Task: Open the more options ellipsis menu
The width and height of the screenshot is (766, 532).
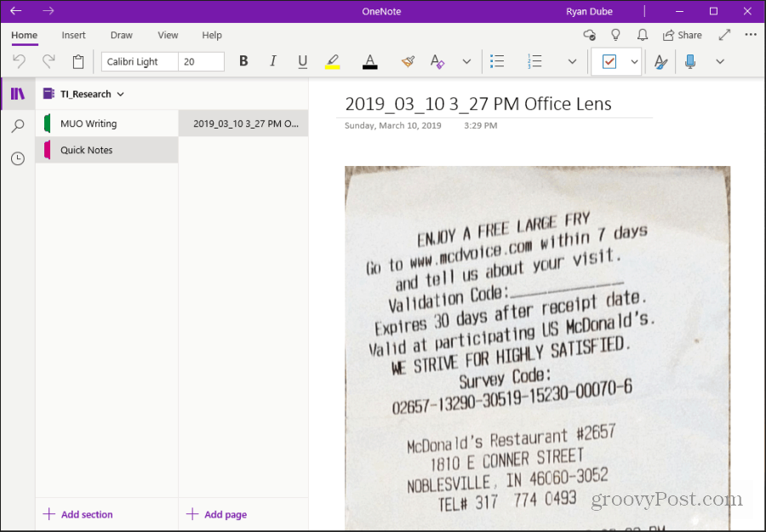Action: pyautogui.click(x=751, y=35)
